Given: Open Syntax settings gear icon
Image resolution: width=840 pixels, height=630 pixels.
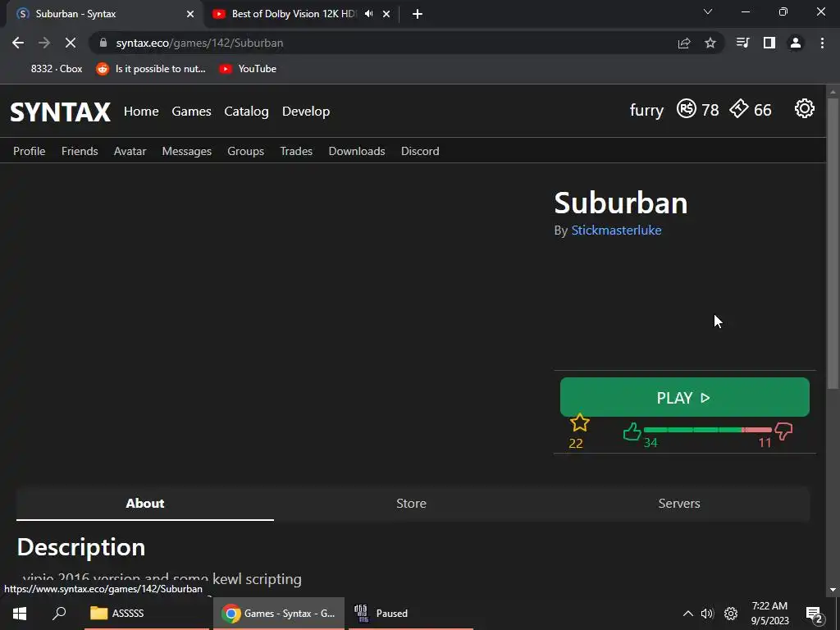Looking at the screenshot, I should point(804,109).
